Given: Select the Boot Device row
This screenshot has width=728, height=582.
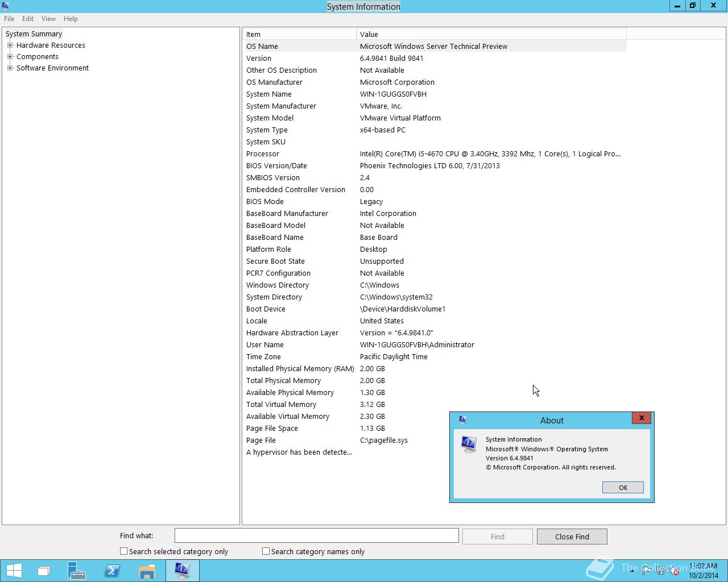Looking at the screenshot, I should pyautogui.click(x=435, y=309).
